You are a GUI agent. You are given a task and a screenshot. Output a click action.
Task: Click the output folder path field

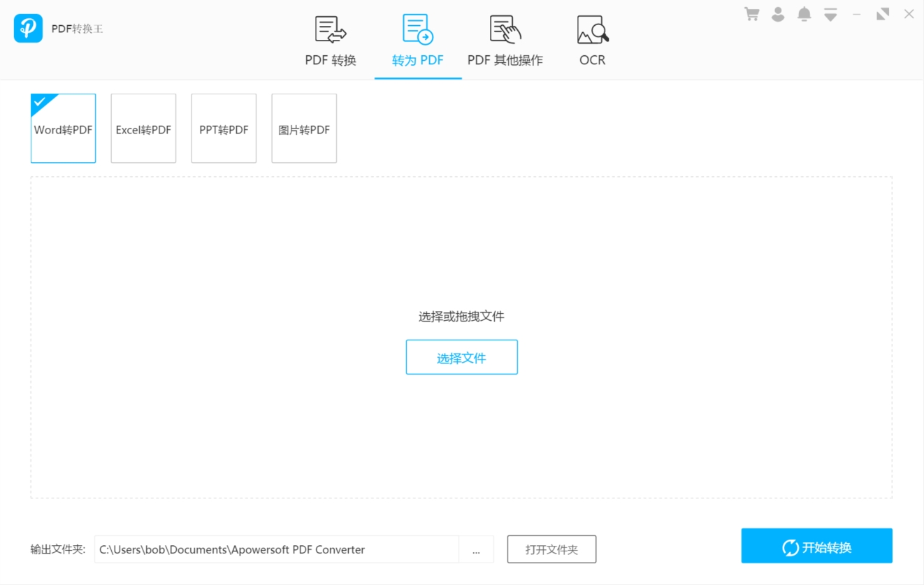pyautogui.click(x=276, y=549)
